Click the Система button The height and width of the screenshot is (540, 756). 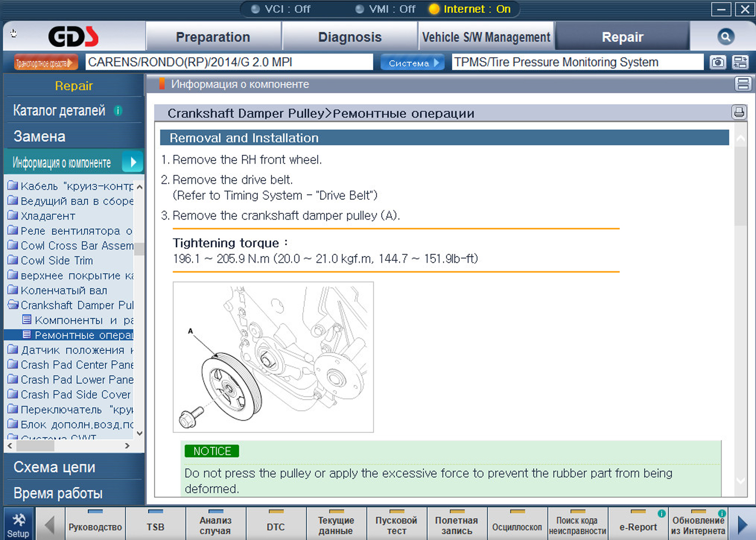412,63
